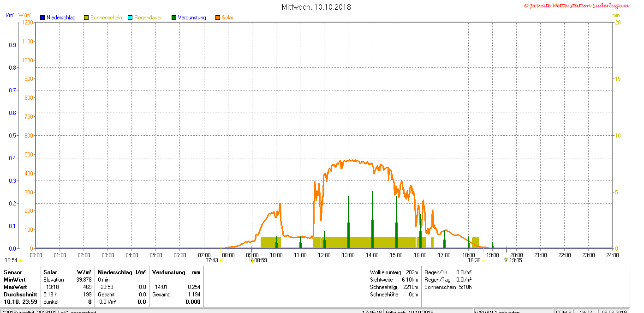Click the '1200' value on the solar axis
This screenshot has height=313, width=644.
click(28, 23)
